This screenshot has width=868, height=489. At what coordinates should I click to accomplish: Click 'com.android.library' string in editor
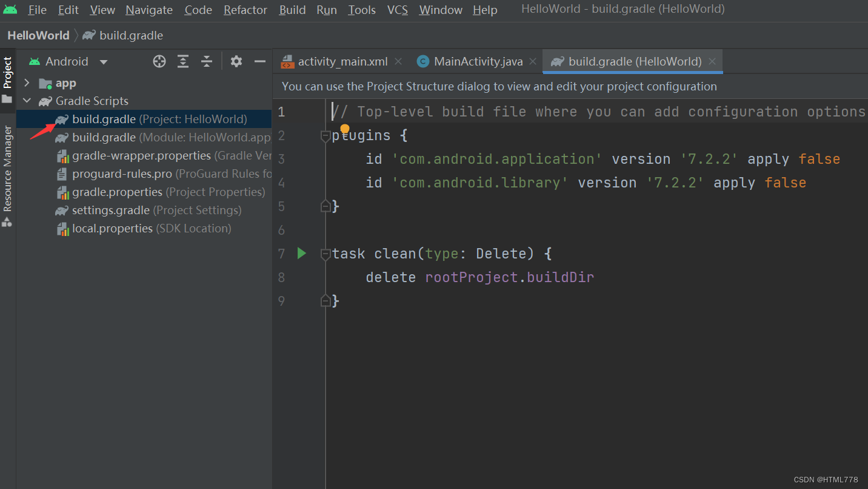click(480, 183)
